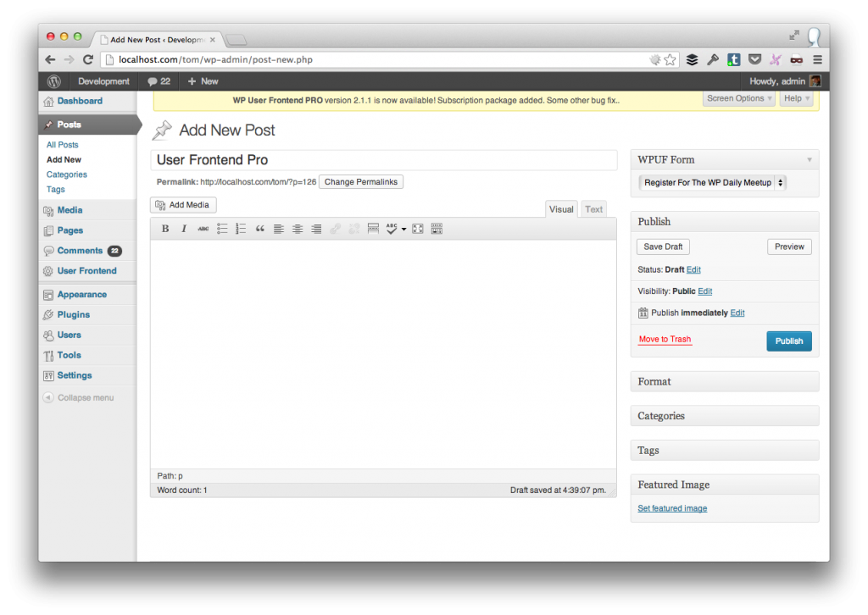The width and height of the screenshot is (868, 615).
Task: Open Appearance menu in sidebar
Action: click(x=82, y=294)
